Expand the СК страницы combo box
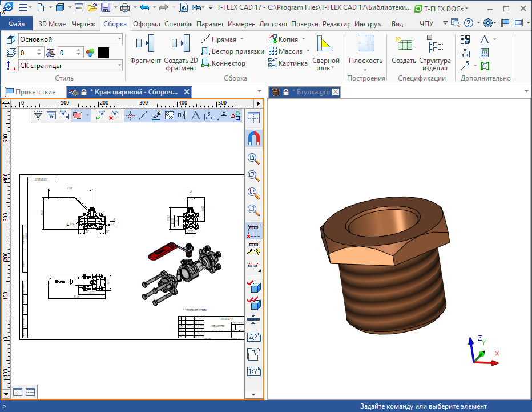The image size is (532, 412). tap(119, 65)
